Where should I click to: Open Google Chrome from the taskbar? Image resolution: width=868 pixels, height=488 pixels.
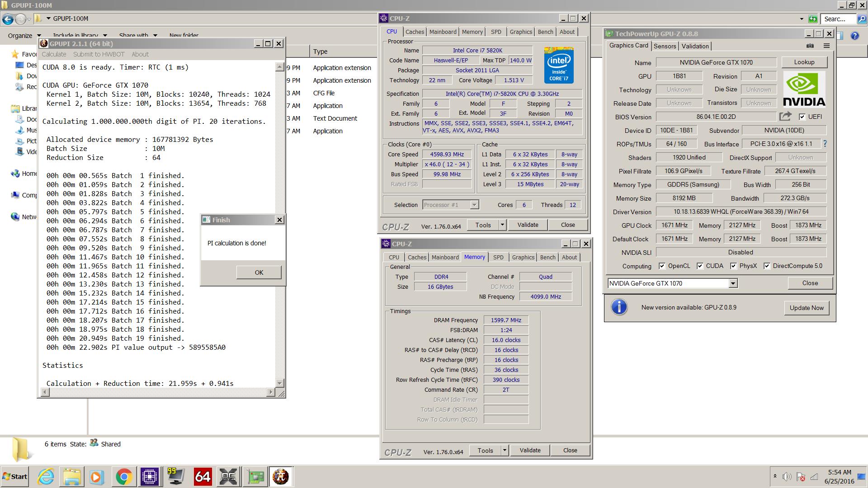coord(123,477)
